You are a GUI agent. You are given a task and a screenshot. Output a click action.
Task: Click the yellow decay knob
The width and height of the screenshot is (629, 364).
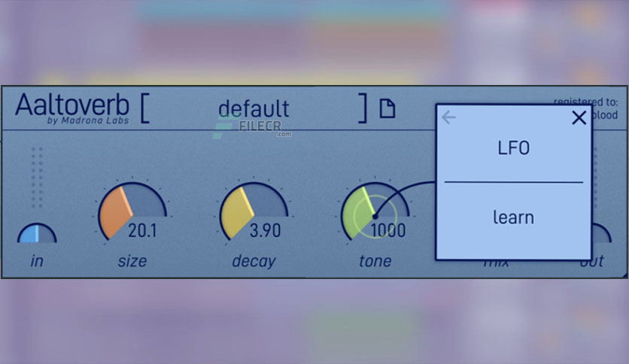(254, 211)
